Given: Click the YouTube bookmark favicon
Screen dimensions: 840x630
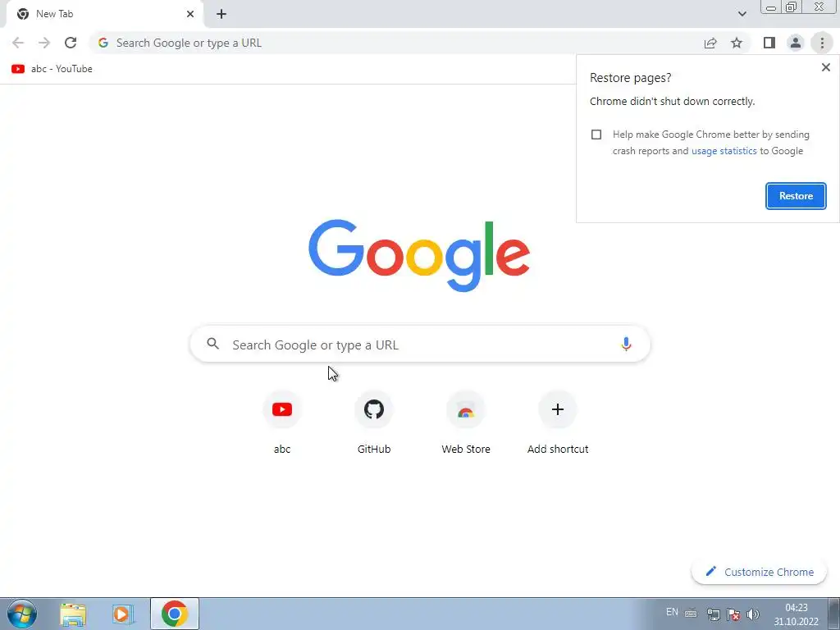Looking at the screenshot, I should click(18, 69).
